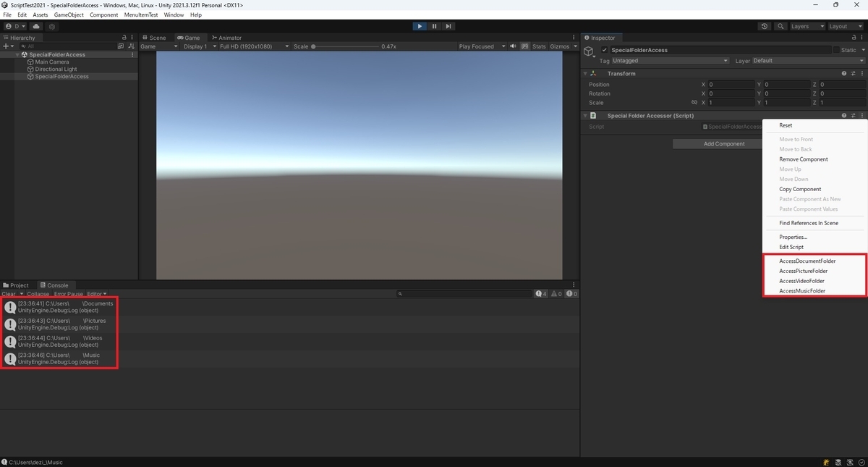This screenshot has width=868, height=467.
Task: Open the cloud services icon
Action: (x=36, y=26)
